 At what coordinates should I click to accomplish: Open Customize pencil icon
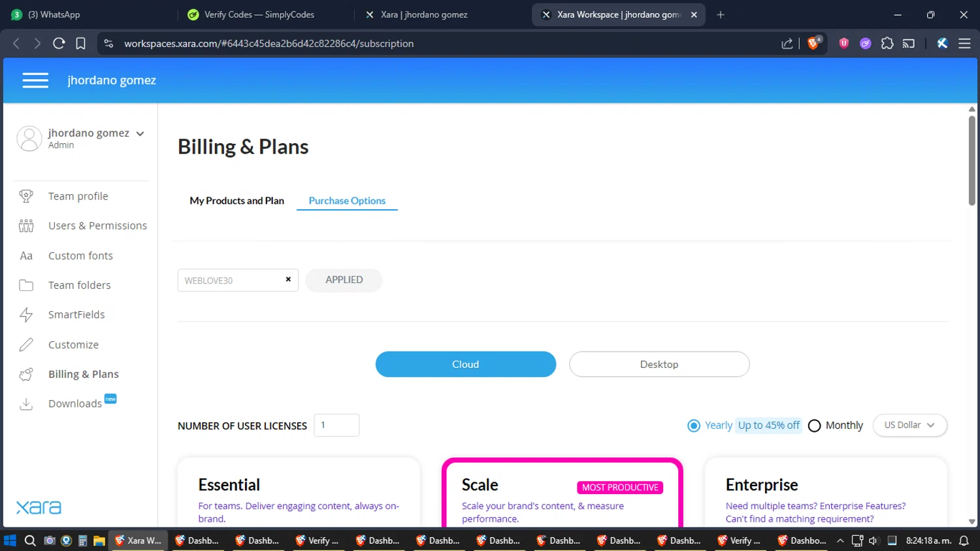[26, 344]
